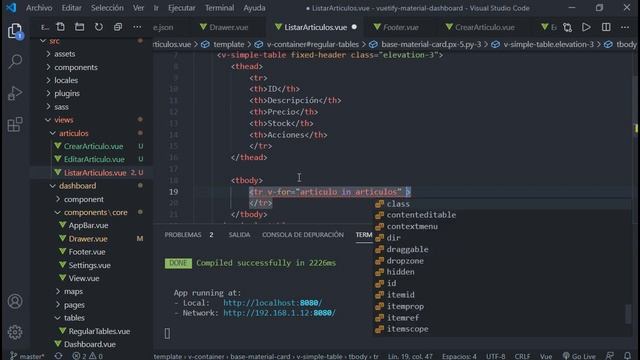Screen dimensions: 640x360
Task: Switch to Drawer.vue editor tab
Action: pos(224,27)
